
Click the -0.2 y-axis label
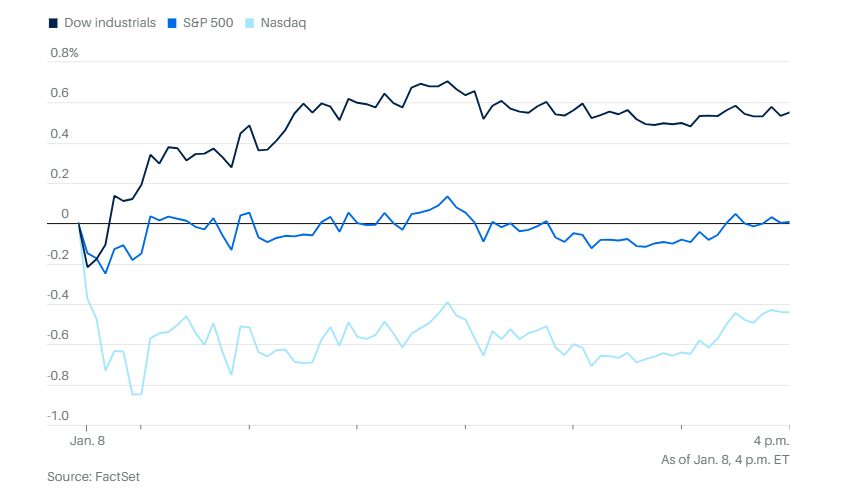click(57, 255)
